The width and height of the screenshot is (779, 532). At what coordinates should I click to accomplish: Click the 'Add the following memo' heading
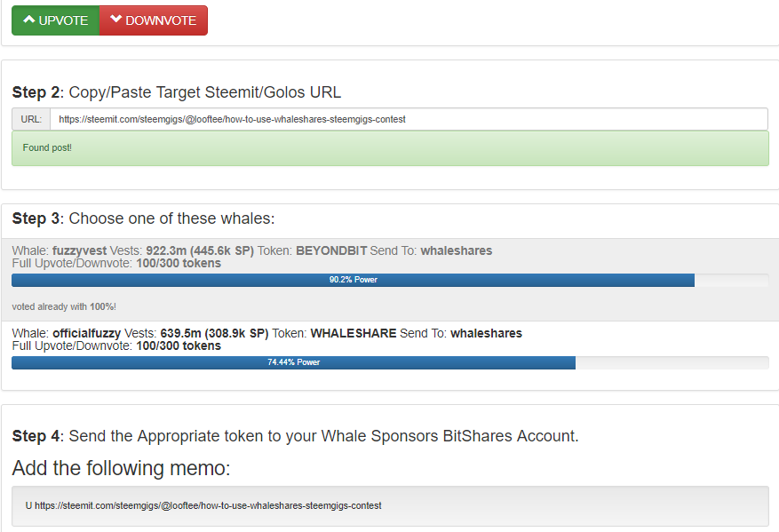tap(121, 468)
